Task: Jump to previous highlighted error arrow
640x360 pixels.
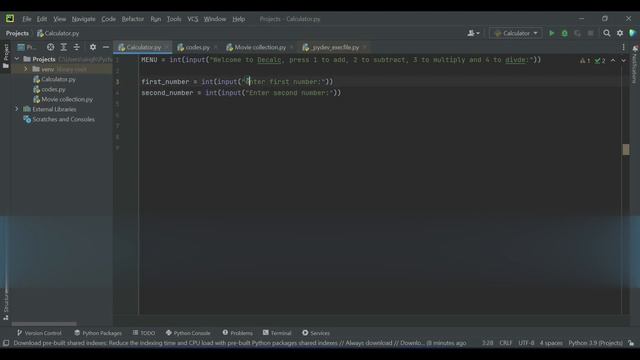Action: coord(613,60)
